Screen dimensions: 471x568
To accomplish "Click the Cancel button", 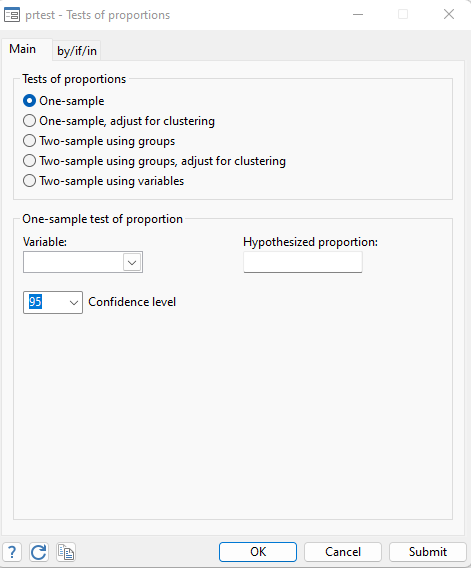I will pyautogui.click(x=343, y=552).
